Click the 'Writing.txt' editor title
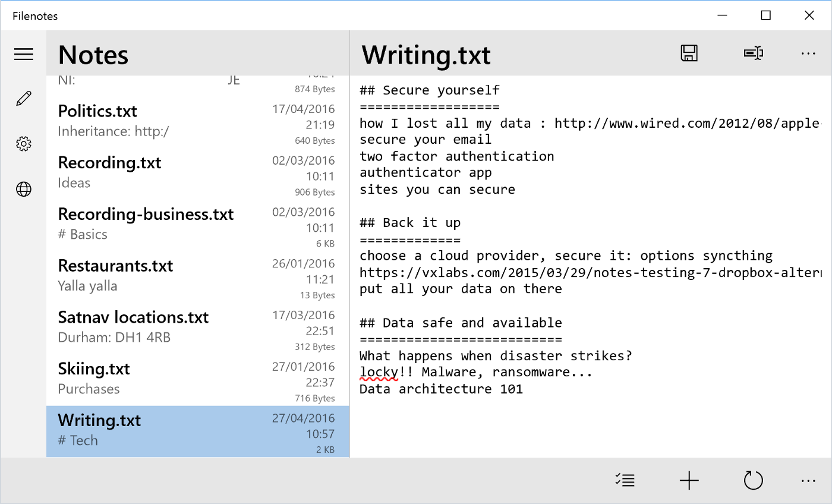 (x=426, y=55)
